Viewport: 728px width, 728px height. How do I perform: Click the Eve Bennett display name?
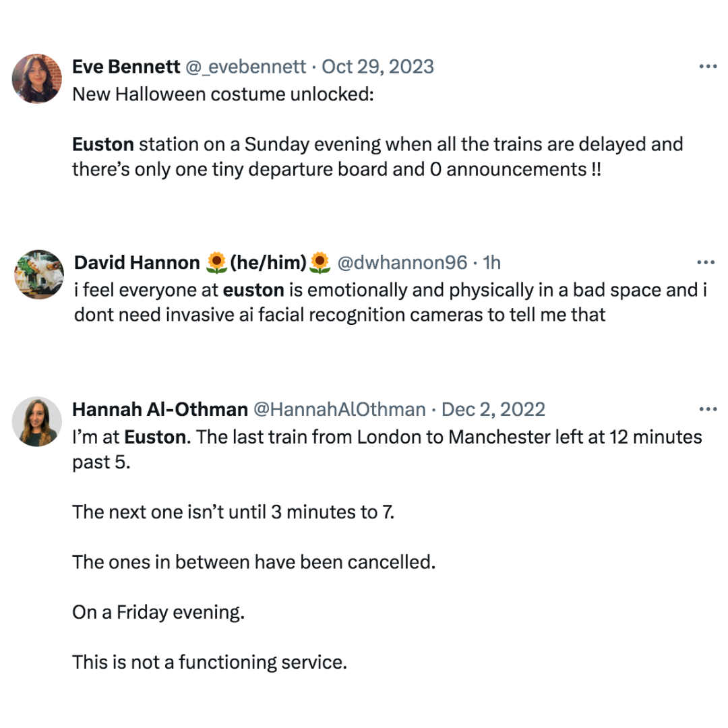(x=126, y=67)
